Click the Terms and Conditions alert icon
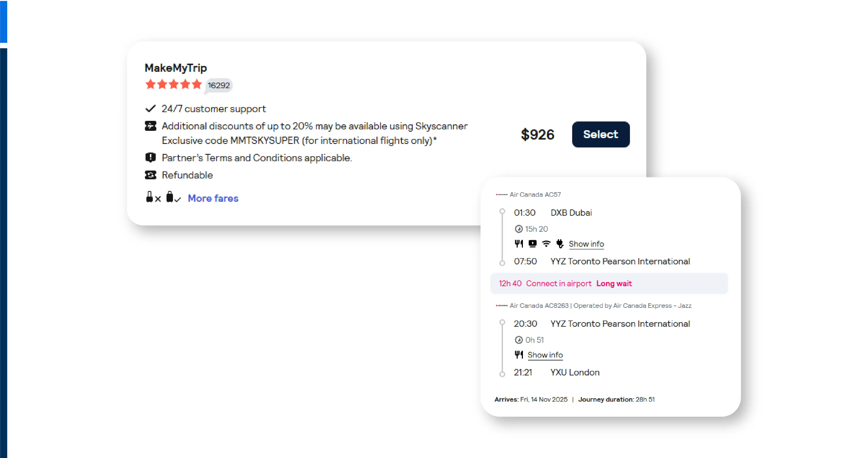The width and height of the screenshot is (868, 458). 150,157
